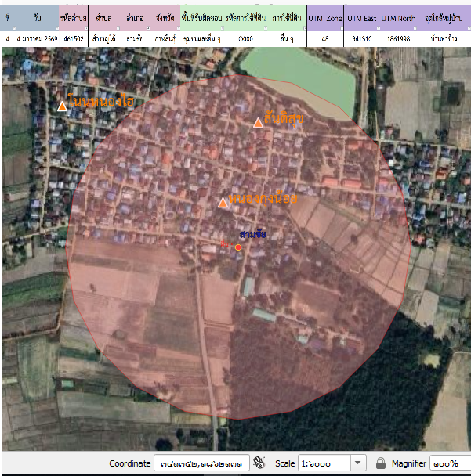Viewport: 471px width, 476px height.
Task: Click the Coordinate input field
Action: [x=201, y=463]
